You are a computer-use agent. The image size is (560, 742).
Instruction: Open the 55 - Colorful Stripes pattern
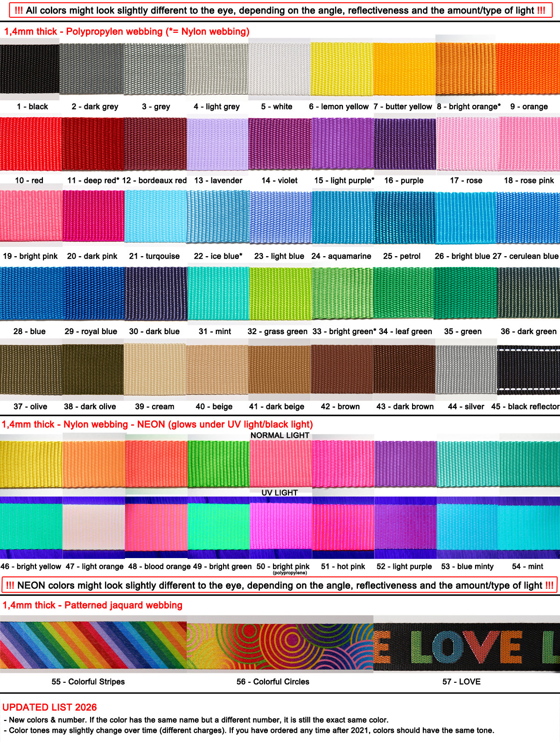[x=93, y=645]
